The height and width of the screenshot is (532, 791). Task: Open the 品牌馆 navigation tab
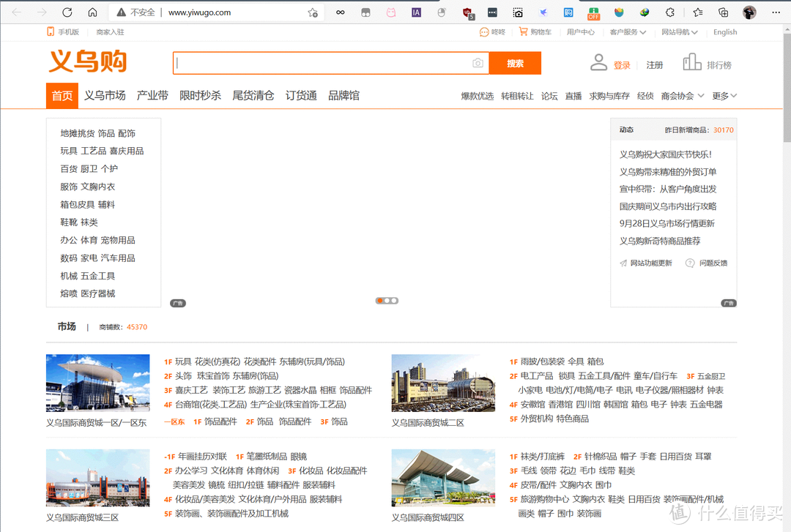pyautogui.click(x=343, y=95)
